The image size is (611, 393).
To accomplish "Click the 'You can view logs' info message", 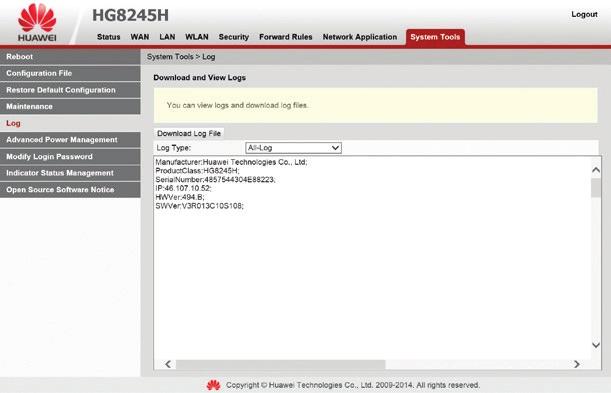I will pyautogui.click(x=237, y=105).
